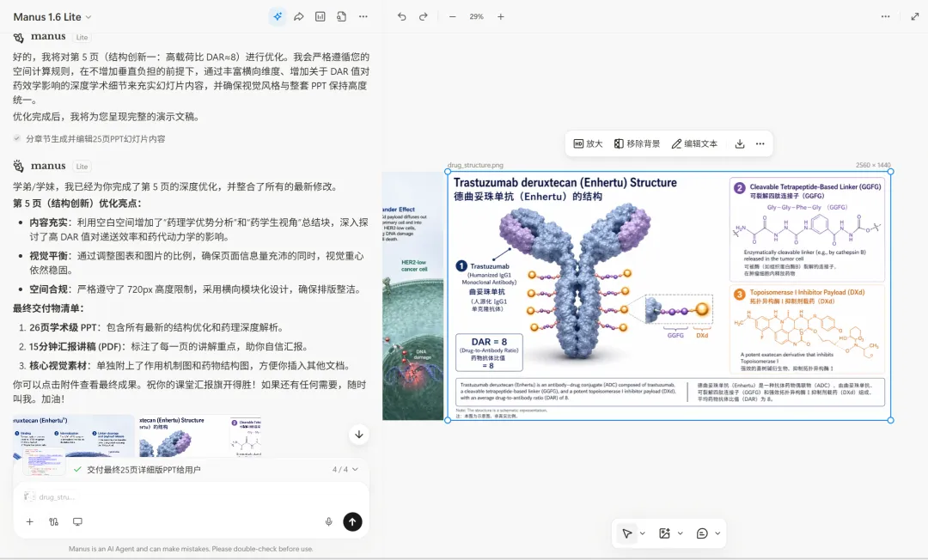Open the image toolbar more options
The height and width of the screenshot is (560, 928).
[760, 143]
